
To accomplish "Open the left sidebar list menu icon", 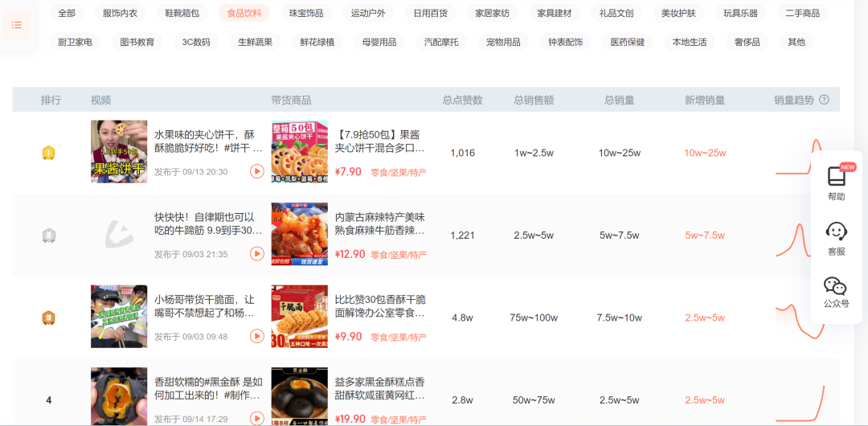I will pos(17,25).
